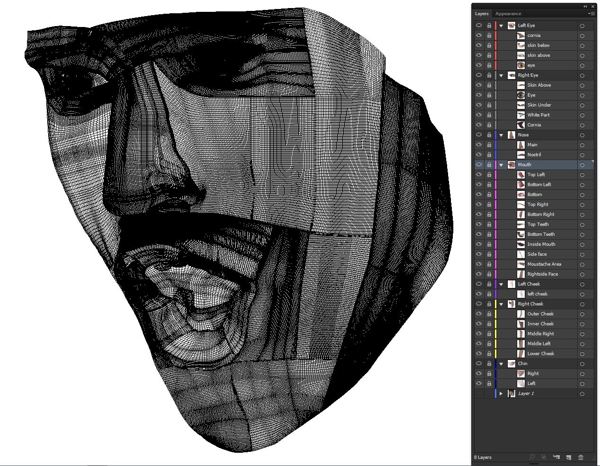Collapse the Chin layer group
This screenshot has width=600, height=466.
(501, 364)
